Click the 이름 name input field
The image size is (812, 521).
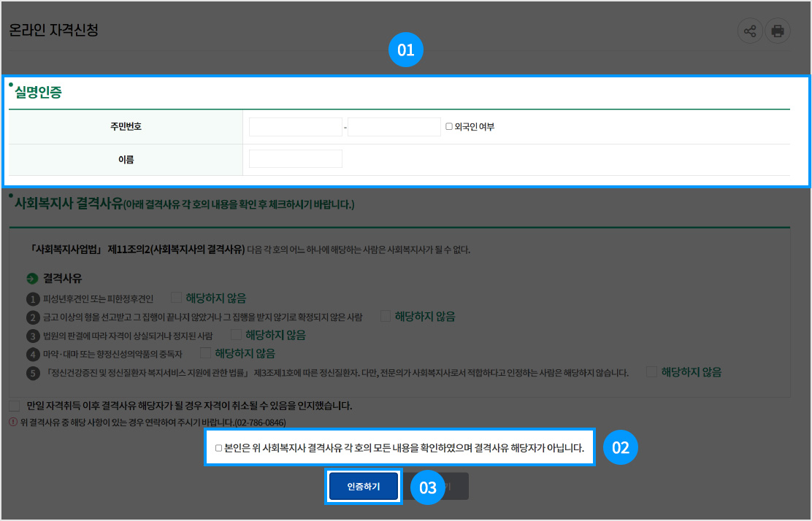[295, 159]
